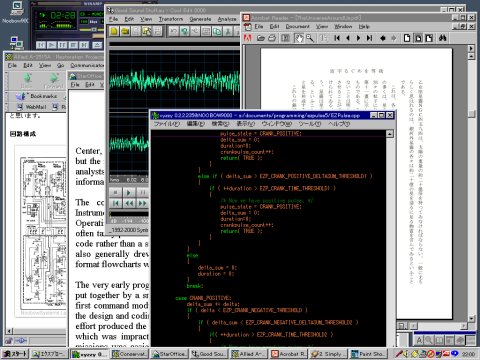Click the Find binoculars icon in Acrobat Reader
The height and width of the screenshot is (360, 480).
pos(443,38)
